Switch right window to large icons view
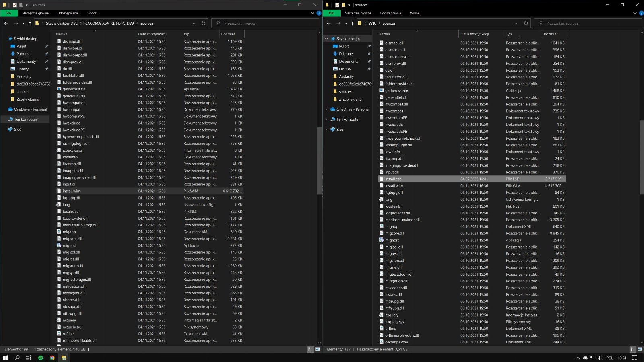Image resolution: width=644 pixels, height=362 pixels. pyautogui.click(x=640, y=349)
